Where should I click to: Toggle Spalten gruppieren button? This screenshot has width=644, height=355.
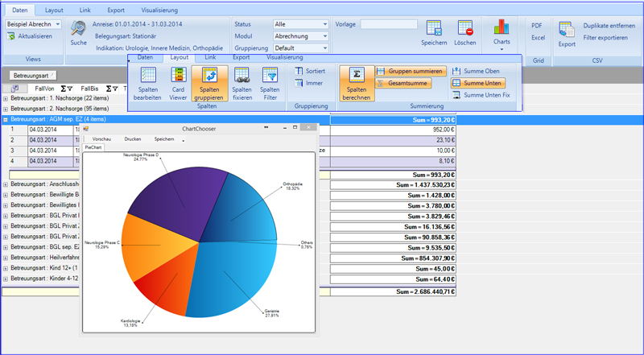point(209,84)
